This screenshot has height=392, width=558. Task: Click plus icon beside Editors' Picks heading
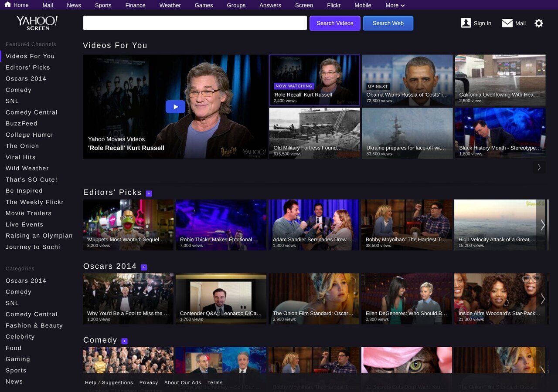click(149, 193)
